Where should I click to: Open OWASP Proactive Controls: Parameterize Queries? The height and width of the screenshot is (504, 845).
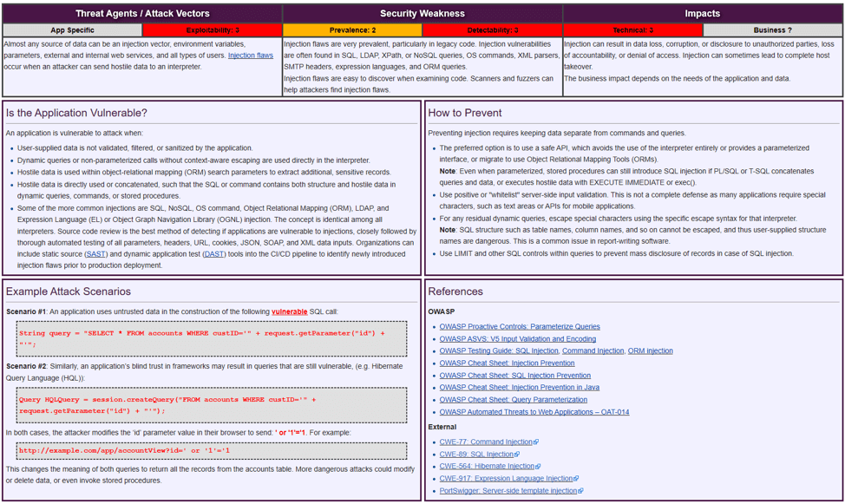[x=520, y=327]
